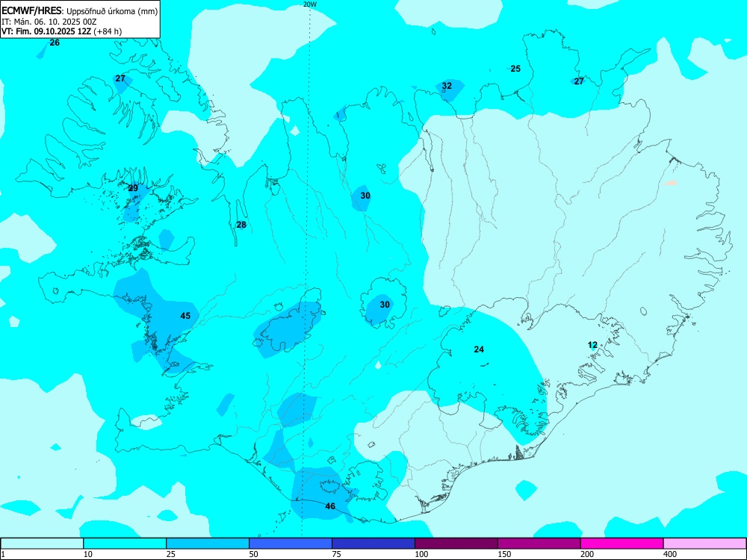Click the "Uppsöfnuð úrkoma (mm)" label

[112, 12]
